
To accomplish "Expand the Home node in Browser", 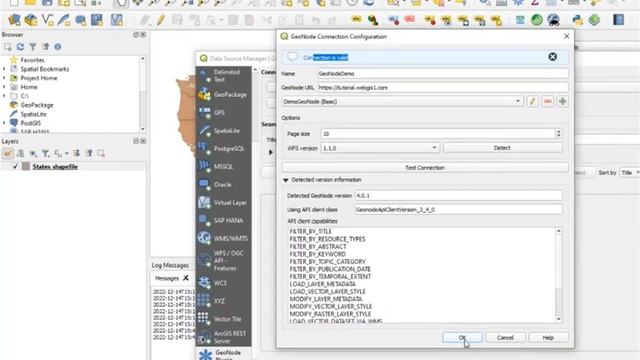I will pyautogui.click(x=4, y=87).
